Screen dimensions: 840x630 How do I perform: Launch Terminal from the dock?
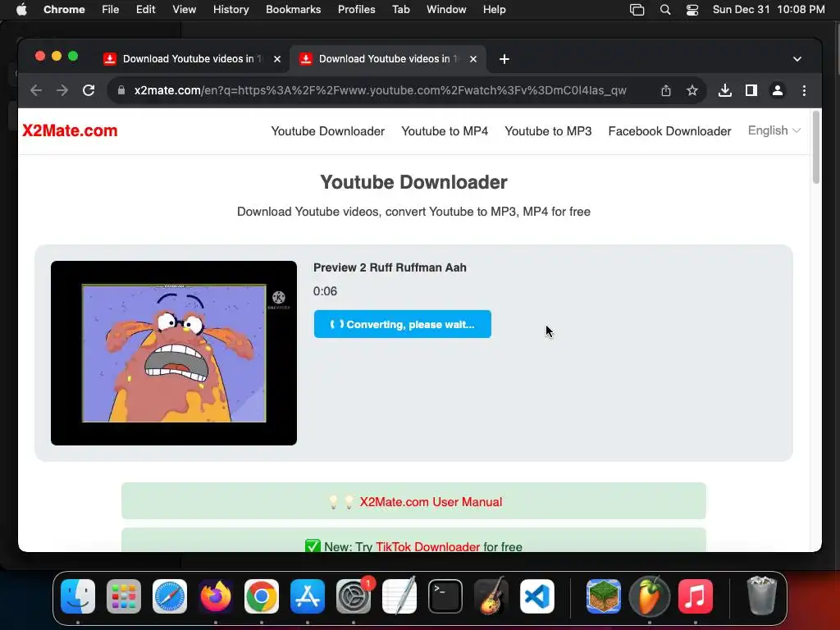(445, 596)
